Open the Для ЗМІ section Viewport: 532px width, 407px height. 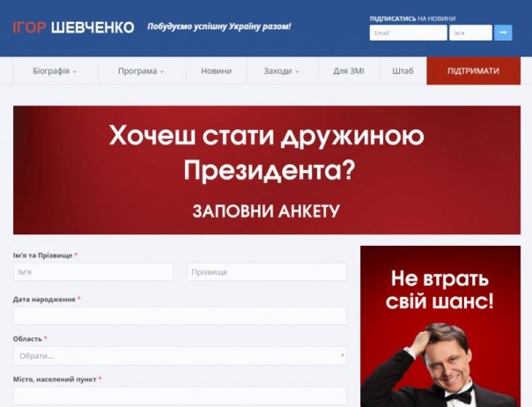click(349, 71)
